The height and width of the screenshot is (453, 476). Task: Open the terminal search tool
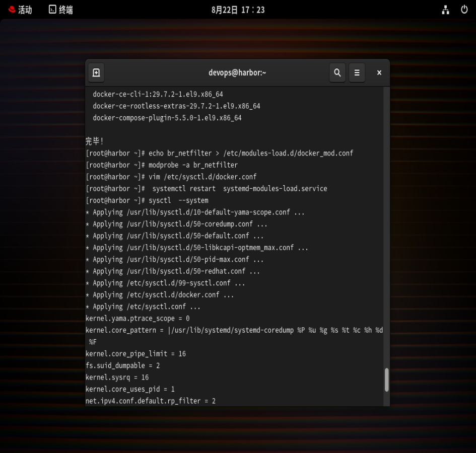337,73
